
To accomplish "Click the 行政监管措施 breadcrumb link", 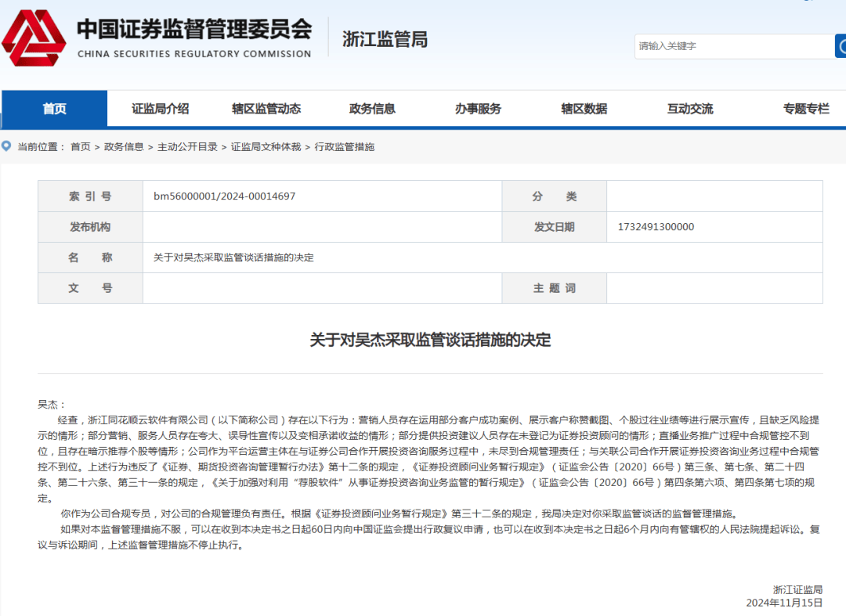I will [x=344, y=146].
